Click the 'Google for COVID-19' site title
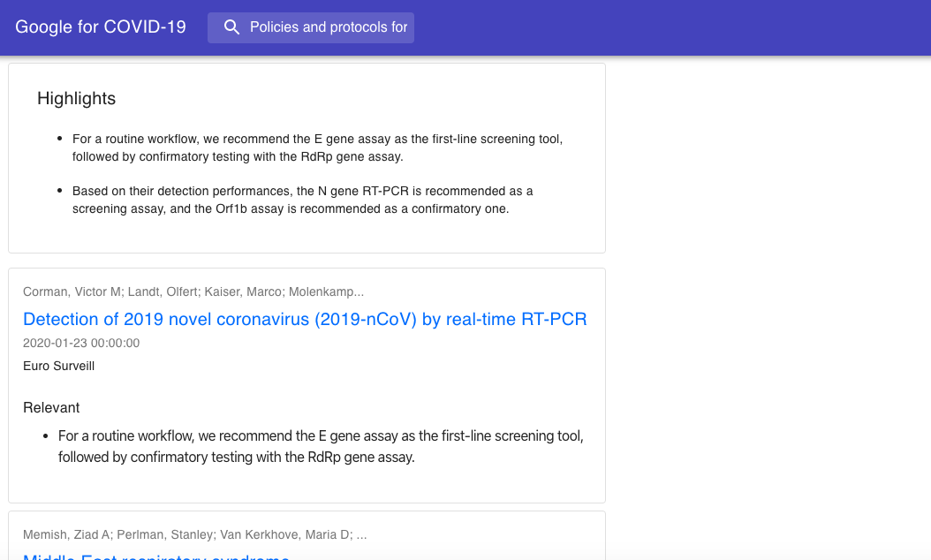Screen dimensions: 931x560 click(101, 26)
